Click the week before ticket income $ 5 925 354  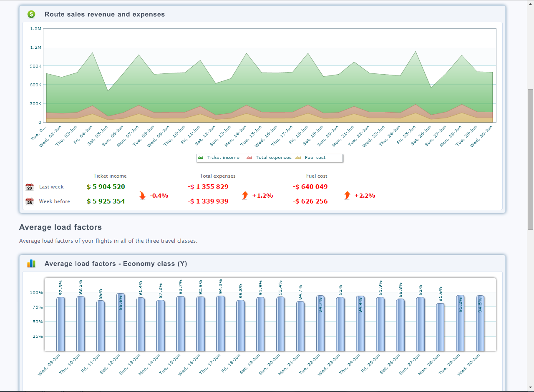click(x=106, y=201)
